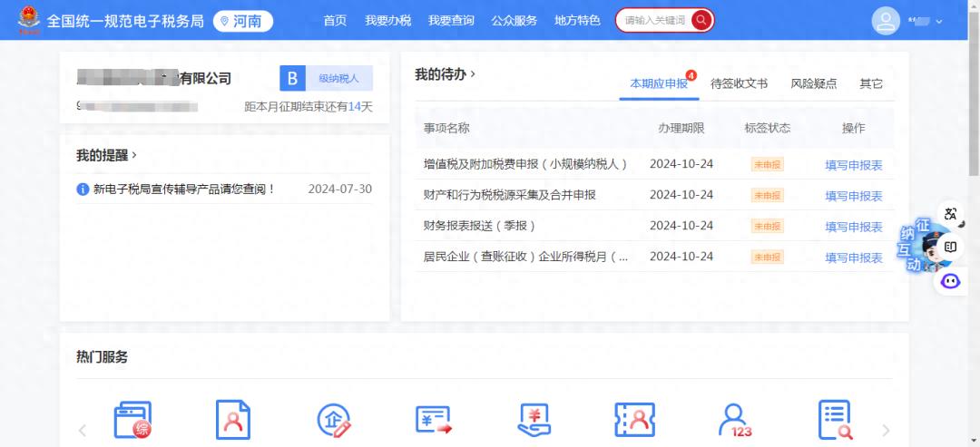Click the reading-mode book floating icon
This screenshot has height=447, width=980.
coord(951,248)
